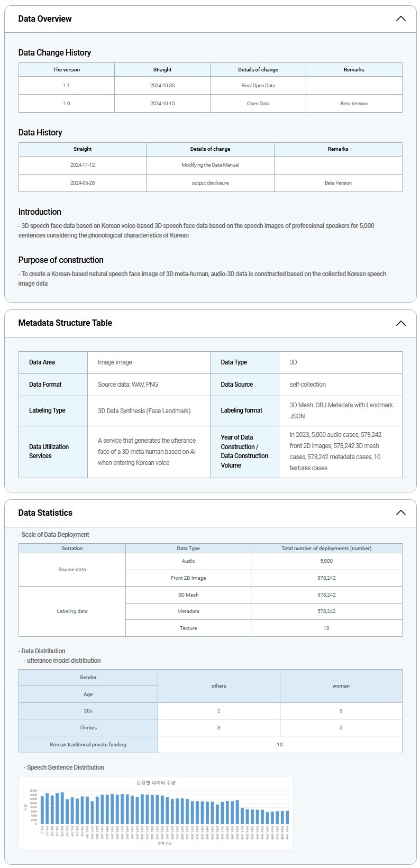Click "Total number of deployments" column header

[326, 549]
